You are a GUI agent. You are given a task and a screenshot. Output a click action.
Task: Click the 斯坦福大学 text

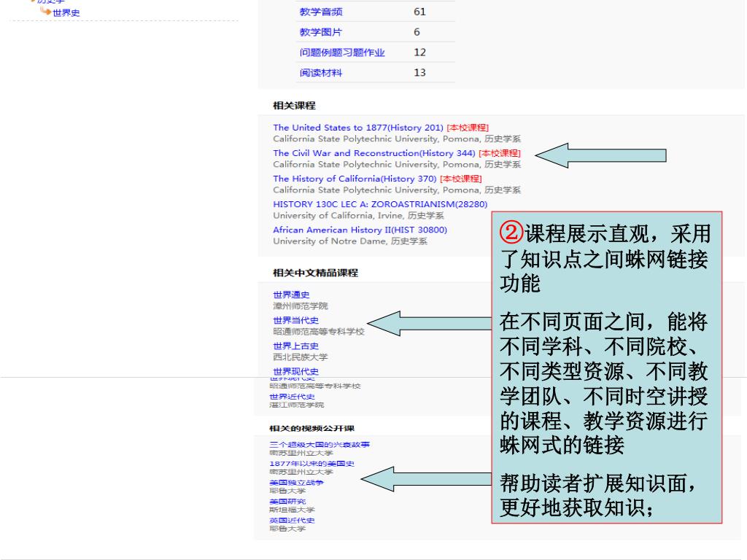(292, 510)
